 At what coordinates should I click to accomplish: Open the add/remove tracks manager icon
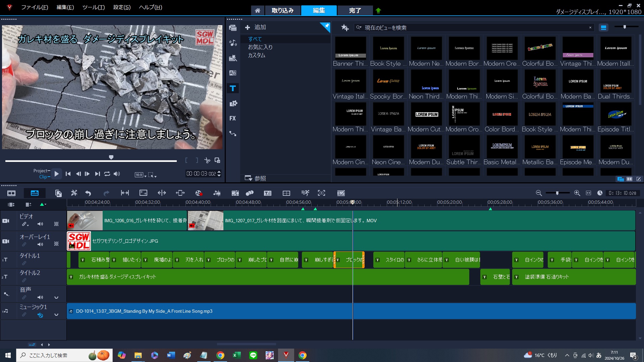(x=29, y=204)
